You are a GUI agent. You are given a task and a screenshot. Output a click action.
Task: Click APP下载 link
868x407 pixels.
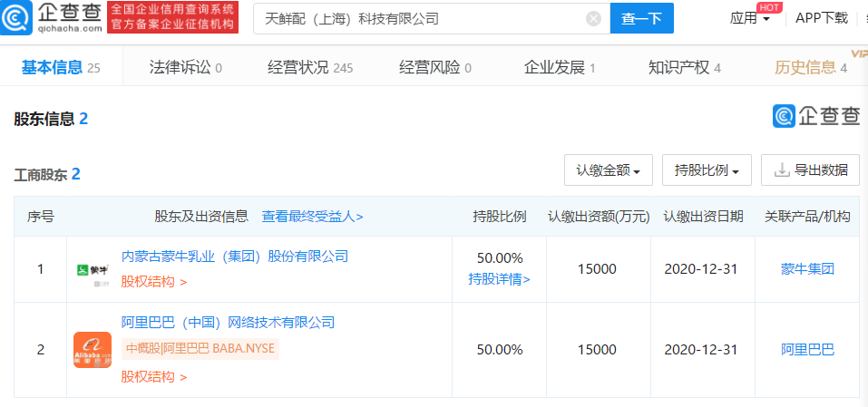click(x=822, y=18)
